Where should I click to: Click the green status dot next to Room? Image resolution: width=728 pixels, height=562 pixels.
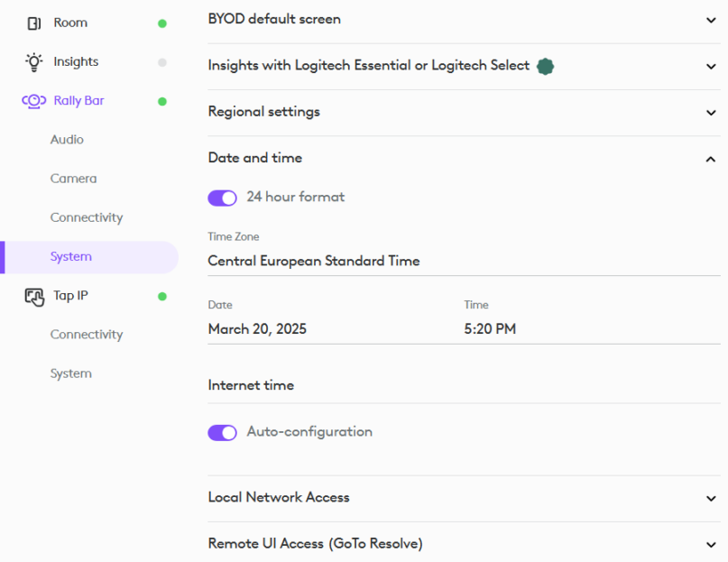click(x=162, y=23)
